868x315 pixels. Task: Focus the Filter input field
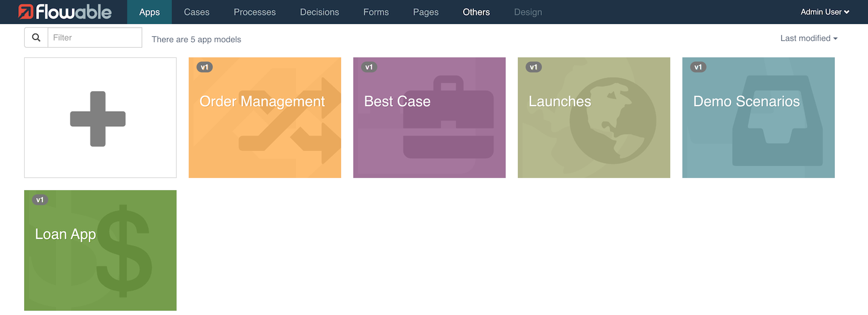coord(95,37)
